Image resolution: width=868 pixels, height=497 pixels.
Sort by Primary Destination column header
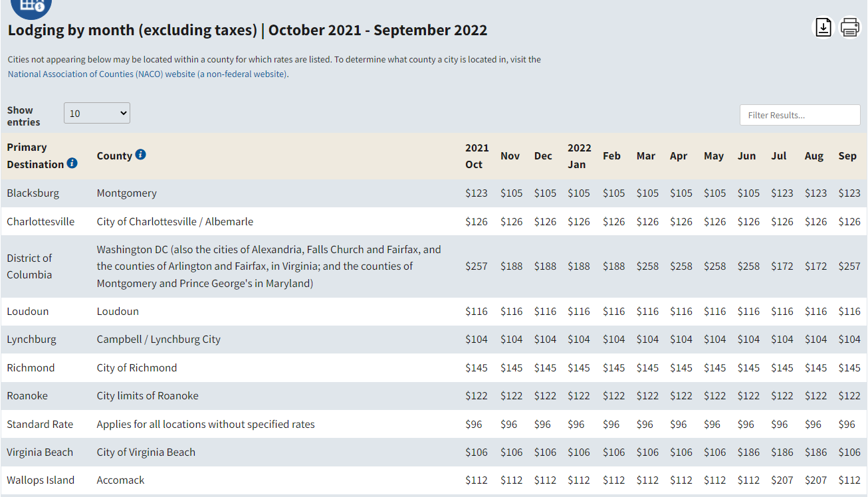coord(37,155)
